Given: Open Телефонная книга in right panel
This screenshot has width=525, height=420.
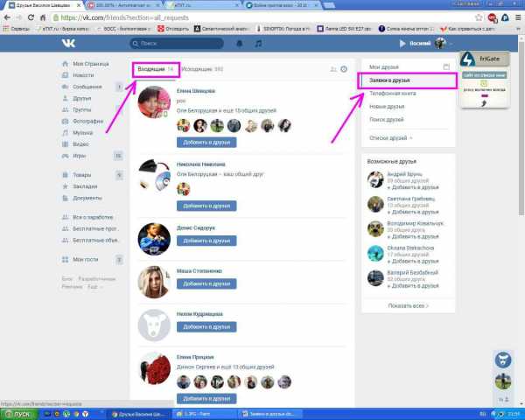Looking at the screenshot, I should tap(393, 94).
